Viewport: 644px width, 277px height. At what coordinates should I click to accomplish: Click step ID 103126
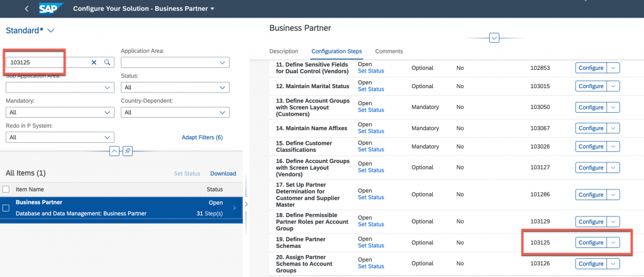click(x=540, y=263)
